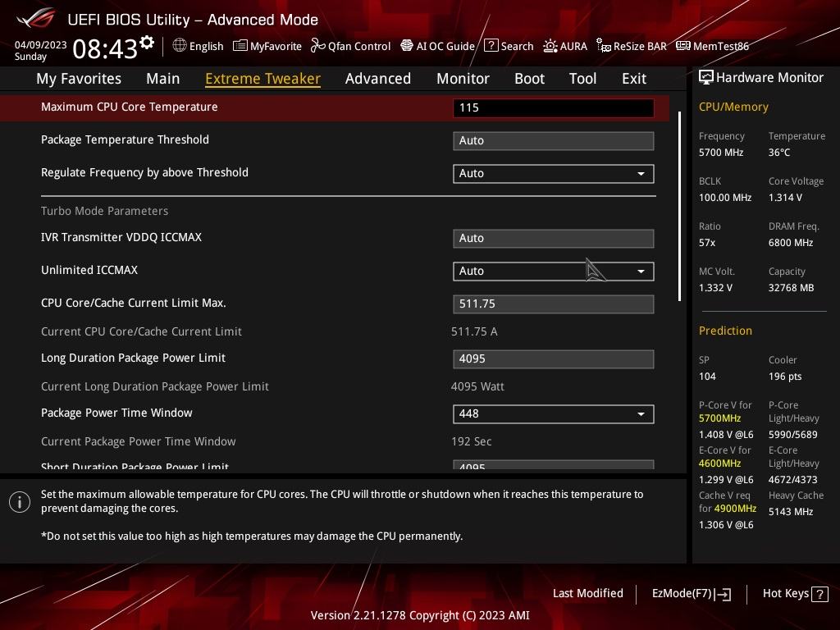Click the Hardware Monitor screen icon

tap(706, 78)
